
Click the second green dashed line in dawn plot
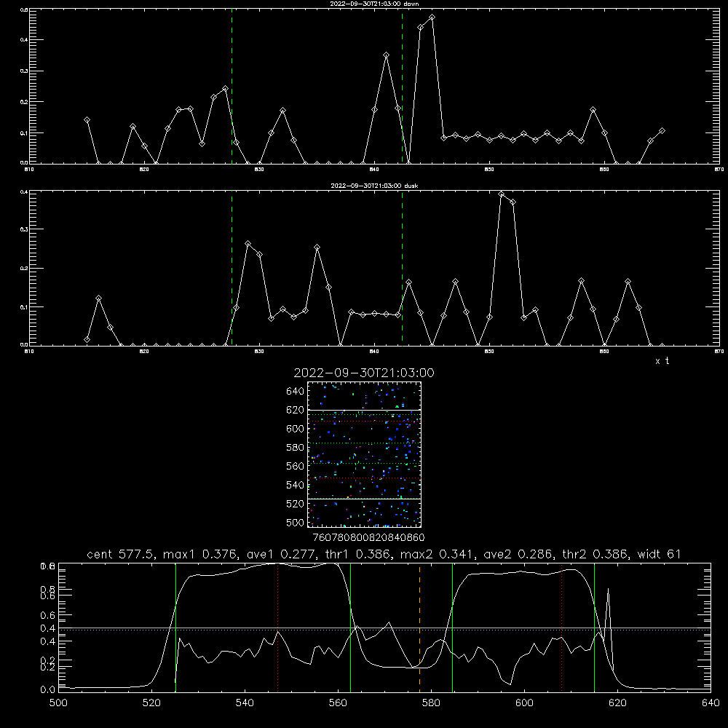pos(402,86)
